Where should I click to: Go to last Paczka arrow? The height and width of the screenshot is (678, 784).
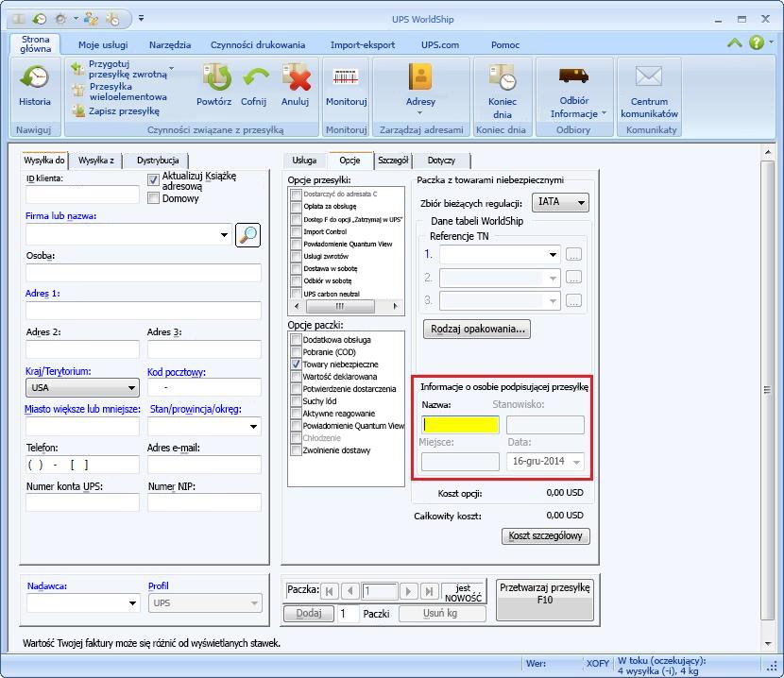pos(429,591)
